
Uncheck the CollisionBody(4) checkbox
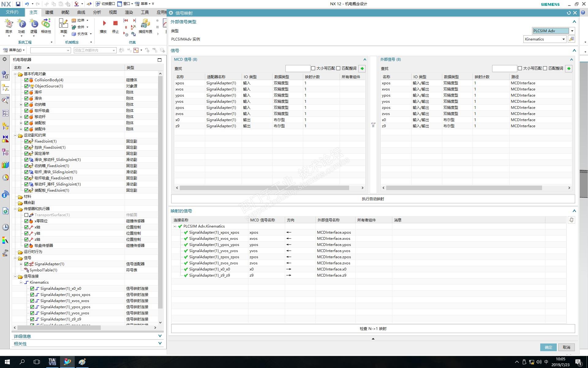[26, 80]
